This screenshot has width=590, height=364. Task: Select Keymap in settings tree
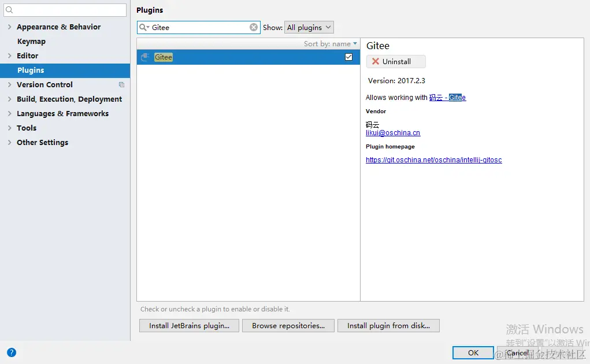coord(31,42)
